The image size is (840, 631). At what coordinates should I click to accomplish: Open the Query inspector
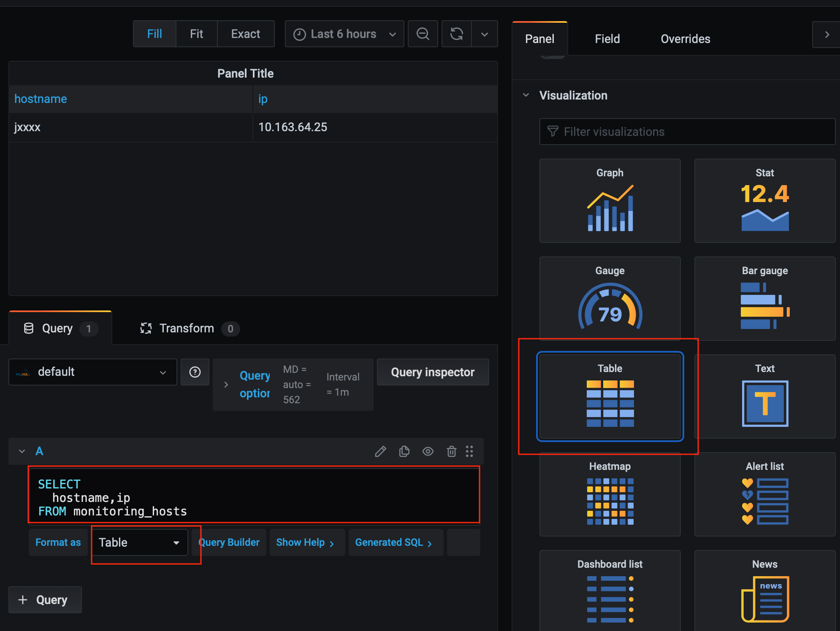click(x=432, y=372)
